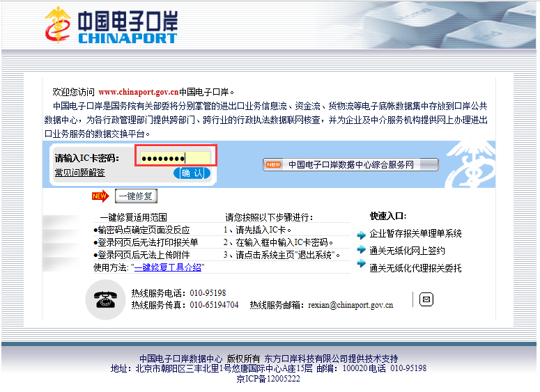Click the ChinaPort caduceus logo emblem
Viewport: 540px width, 392px height.
click(x=58, y=25)
